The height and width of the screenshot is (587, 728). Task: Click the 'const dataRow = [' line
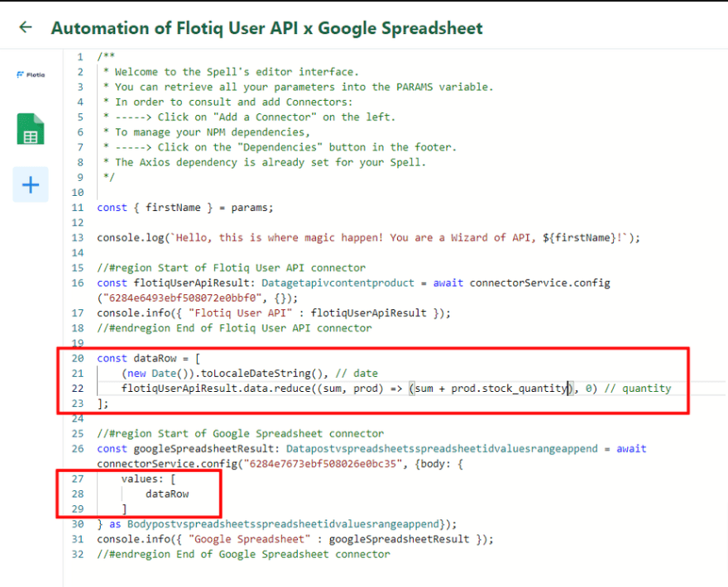149,358
